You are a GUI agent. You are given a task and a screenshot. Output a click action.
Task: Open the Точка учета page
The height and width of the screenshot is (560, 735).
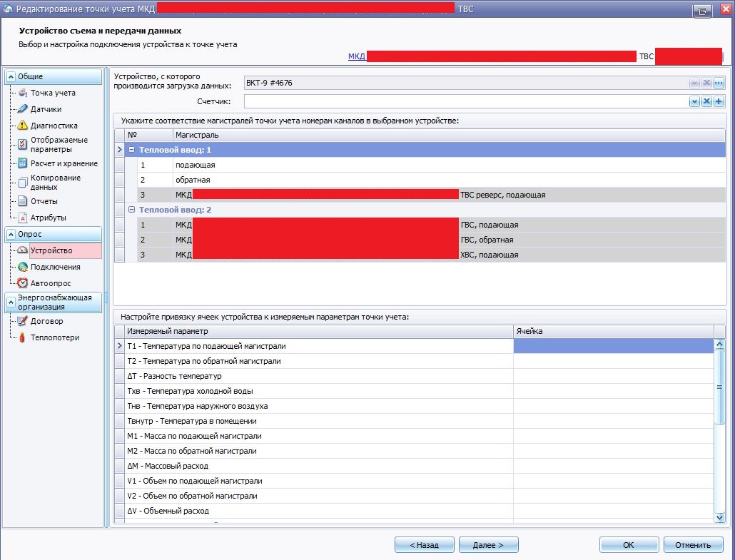tap(53, 93)
